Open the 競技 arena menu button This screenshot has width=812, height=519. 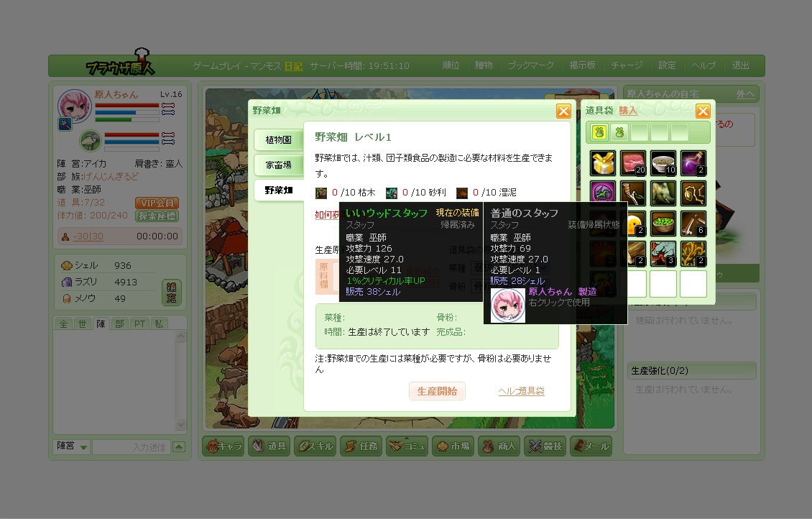[x=545, y=446]
